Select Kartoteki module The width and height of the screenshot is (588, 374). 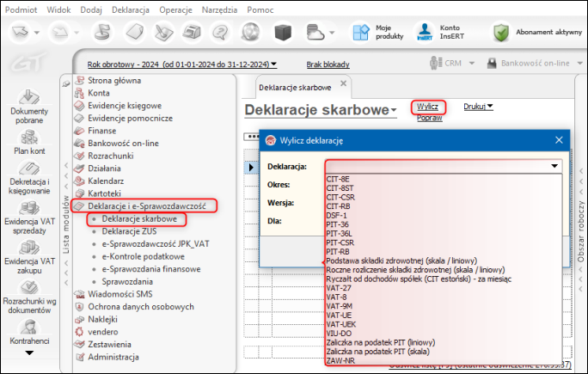(104, 193)
